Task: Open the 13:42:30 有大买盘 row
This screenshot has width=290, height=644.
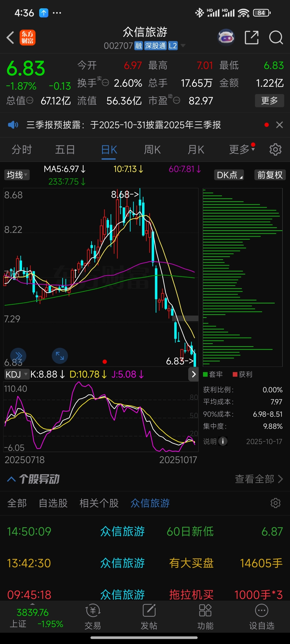Action: [145, 563]
